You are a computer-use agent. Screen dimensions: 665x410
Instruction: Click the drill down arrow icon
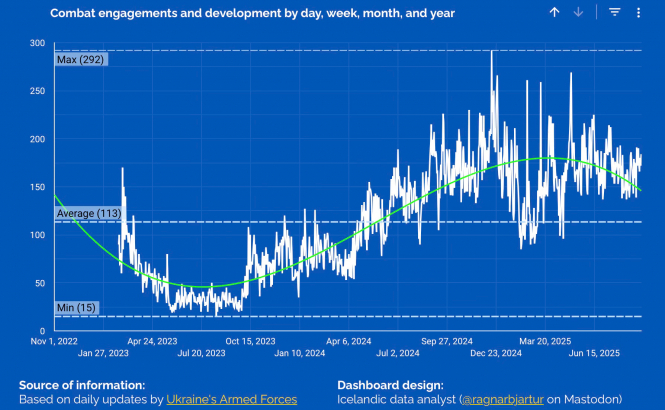[578, 12]
